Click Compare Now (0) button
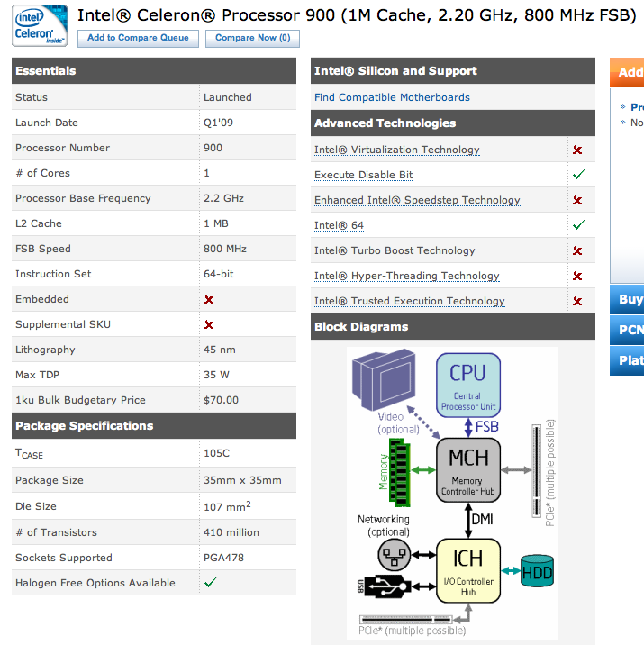Screen dimensions: 644x645 [252, 38]
